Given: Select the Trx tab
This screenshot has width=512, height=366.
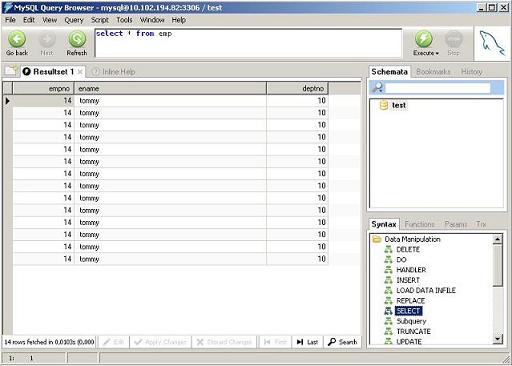Looking at the screenshot, I should pyautogui.click(x=481, y=224).
